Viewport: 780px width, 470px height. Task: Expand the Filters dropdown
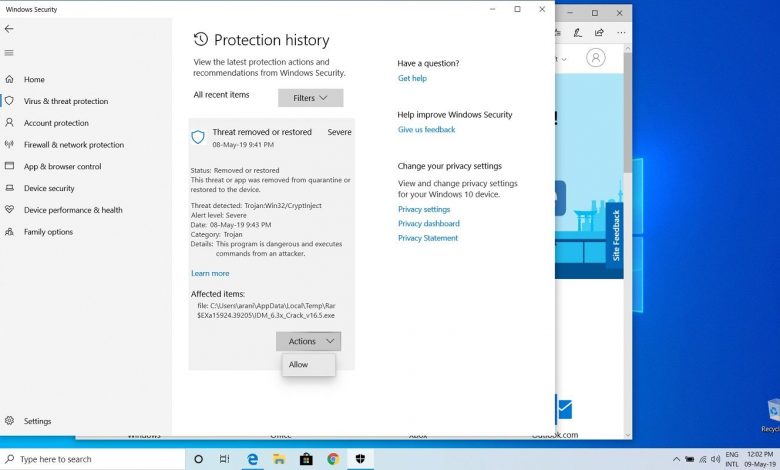pyautogui.click(x=310, y=98)
